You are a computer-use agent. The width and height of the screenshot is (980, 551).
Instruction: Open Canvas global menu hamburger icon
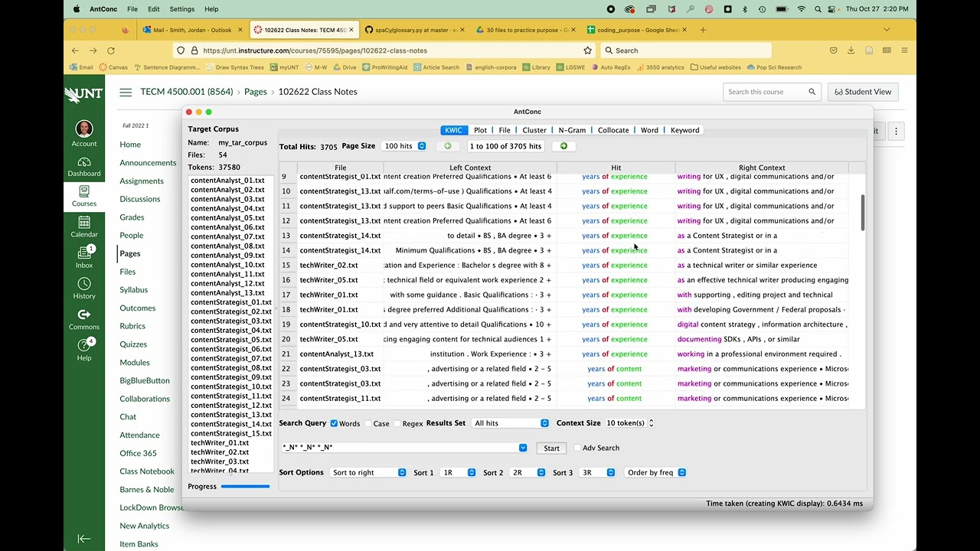point(126,92)
